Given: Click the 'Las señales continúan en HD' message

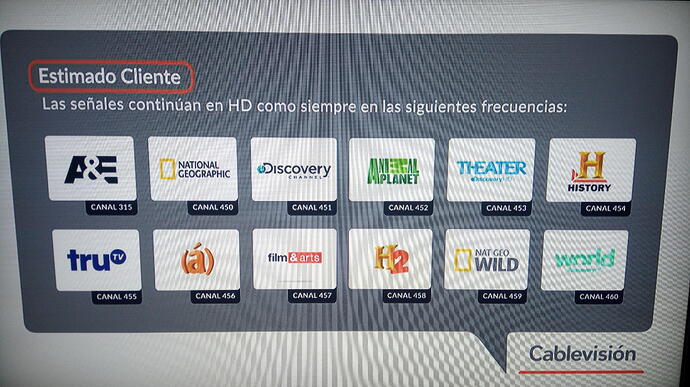Looking at the screenshot, I should [x=304, y=106].
